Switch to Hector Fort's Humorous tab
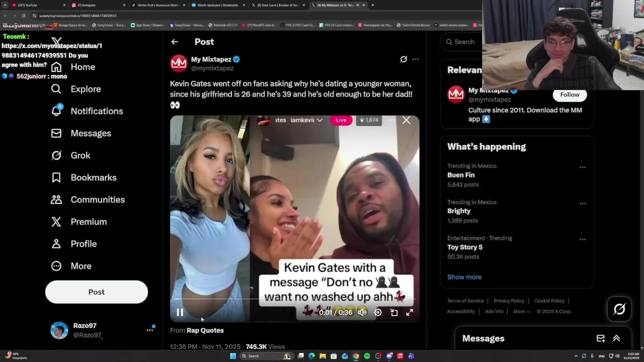Viewport: 644px width, 362px height. click(158, 5)
